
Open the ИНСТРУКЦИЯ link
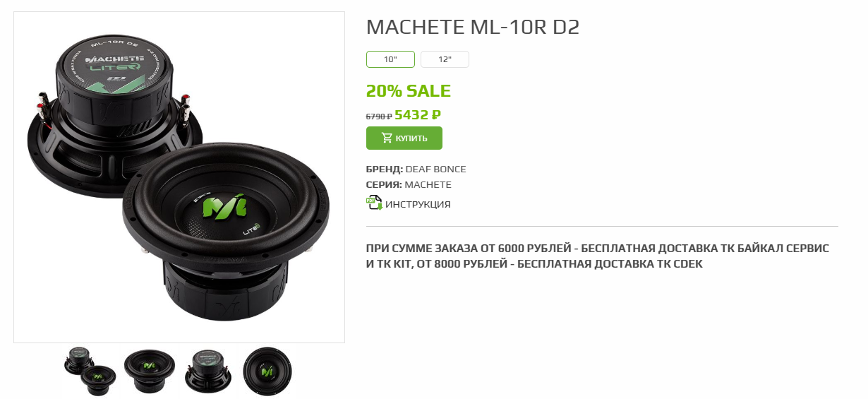pyautogui.click(x=418, y=205)
